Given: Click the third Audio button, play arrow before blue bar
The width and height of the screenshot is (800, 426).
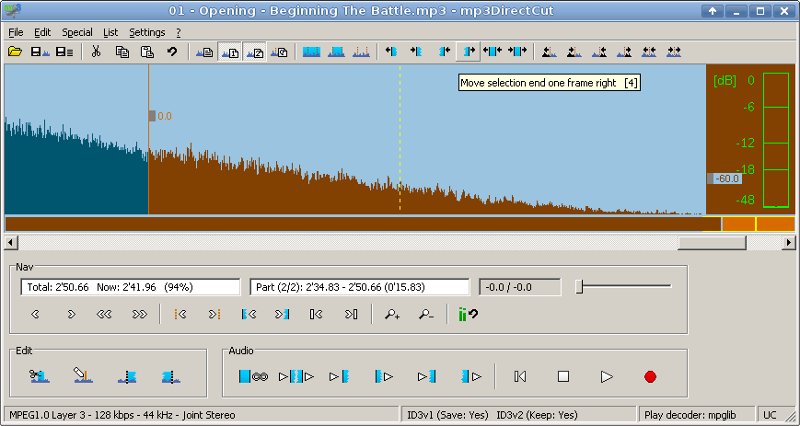Looking at the screenshot, I should [339, 377].
